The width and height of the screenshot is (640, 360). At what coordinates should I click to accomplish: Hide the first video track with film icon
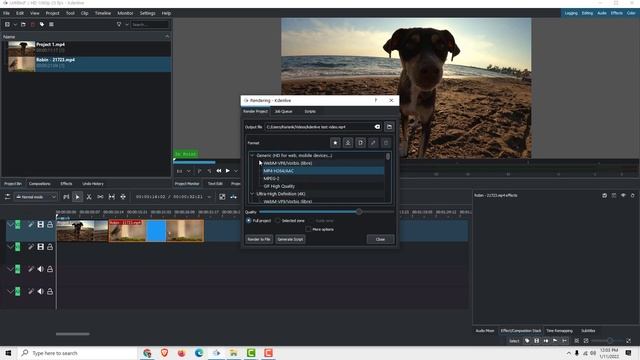[40, 224]
